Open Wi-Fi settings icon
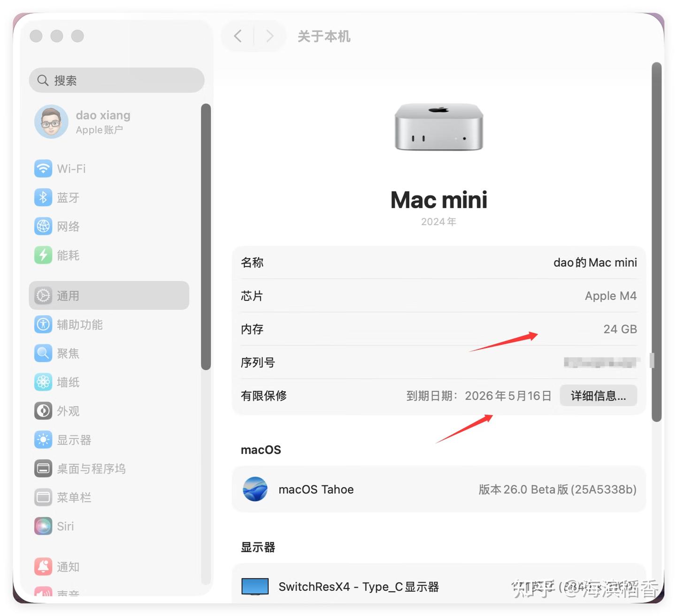This screenshot has height=616, width=676. pos(43,168)
